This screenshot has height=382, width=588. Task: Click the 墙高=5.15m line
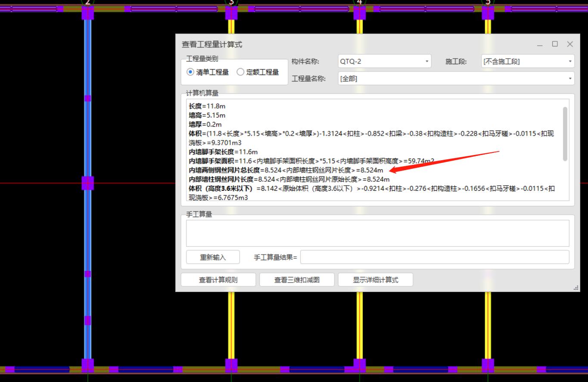(x=207, y=115)
